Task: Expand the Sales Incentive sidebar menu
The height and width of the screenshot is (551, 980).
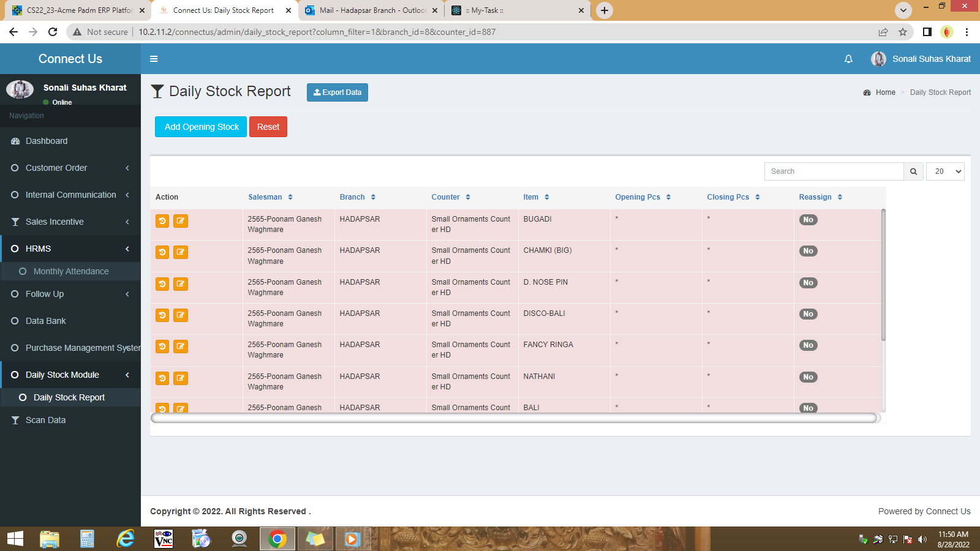Action: pyautogui.click(x=70, y=222)
